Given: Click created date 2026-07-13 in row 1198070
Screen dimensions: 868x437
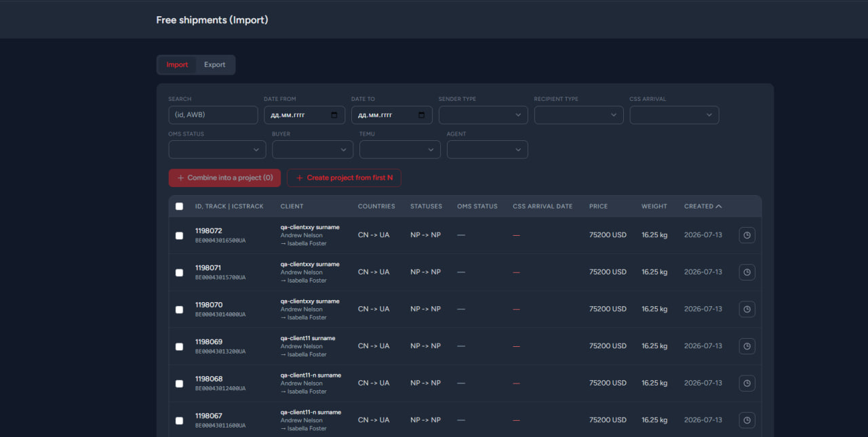Looking at the screenshot, I should pos(703,309).
